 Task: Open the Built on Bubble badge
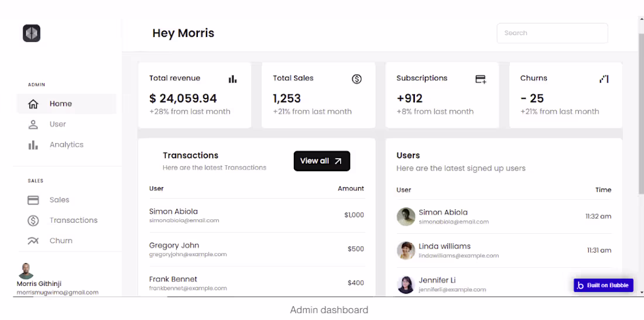pos(603,285)
